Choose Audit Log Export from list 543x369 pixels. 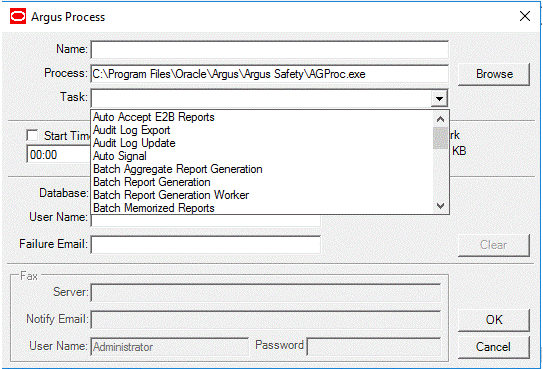pos(262,130)
